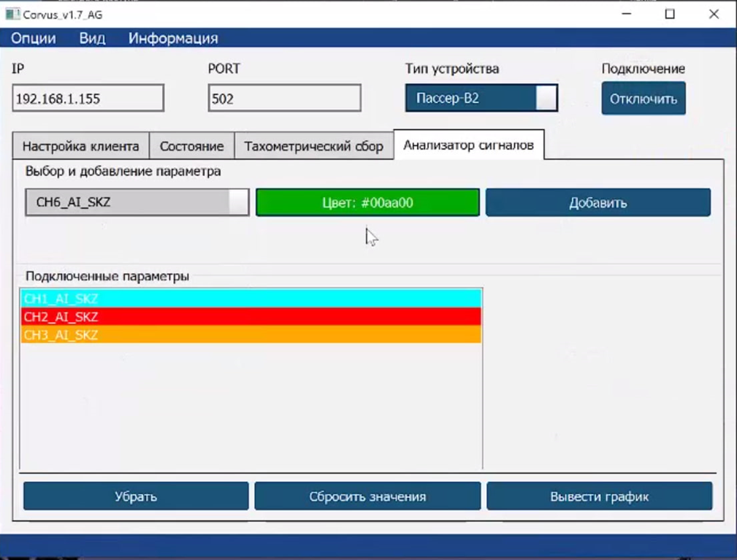This screenshot has height=560, width=737.
Task: Click the Corvus application icon in title bar
Action: click(12, 15)
